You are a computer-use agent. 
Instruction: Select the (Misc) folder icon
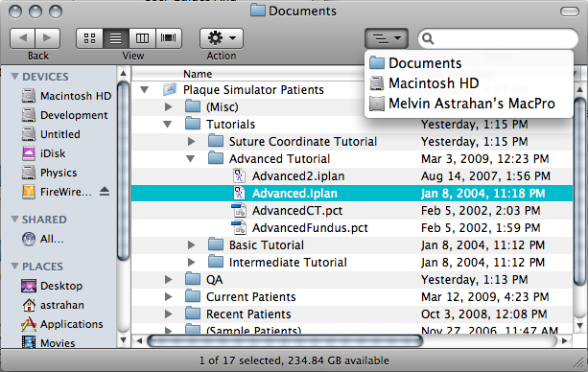pos(193,106)
